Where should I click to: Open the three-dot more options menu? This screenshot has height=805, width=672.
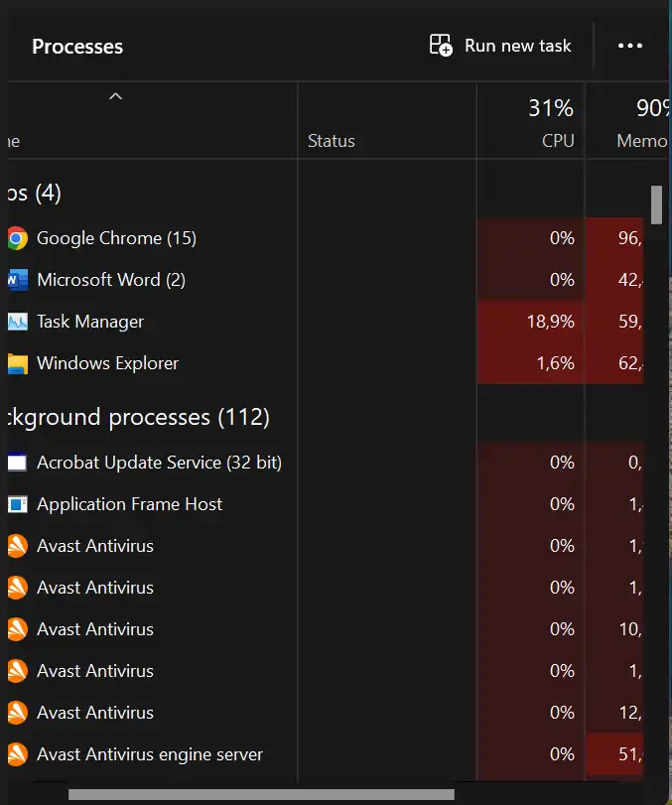click(630, 46)
